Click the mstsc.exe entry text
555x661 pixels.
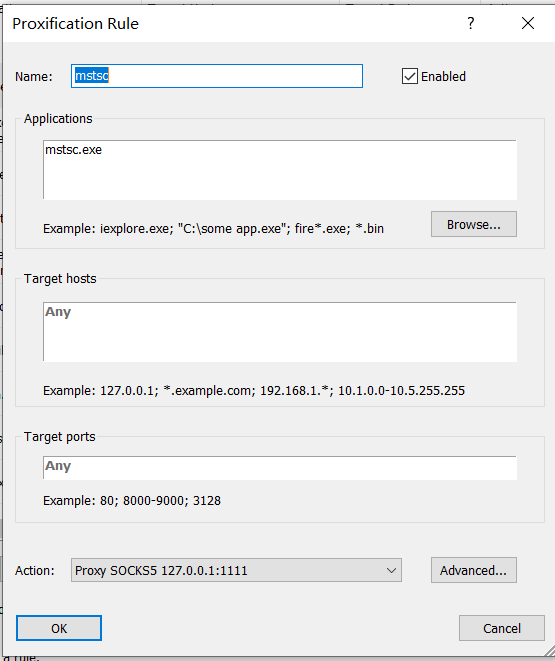tap(74, 150)
